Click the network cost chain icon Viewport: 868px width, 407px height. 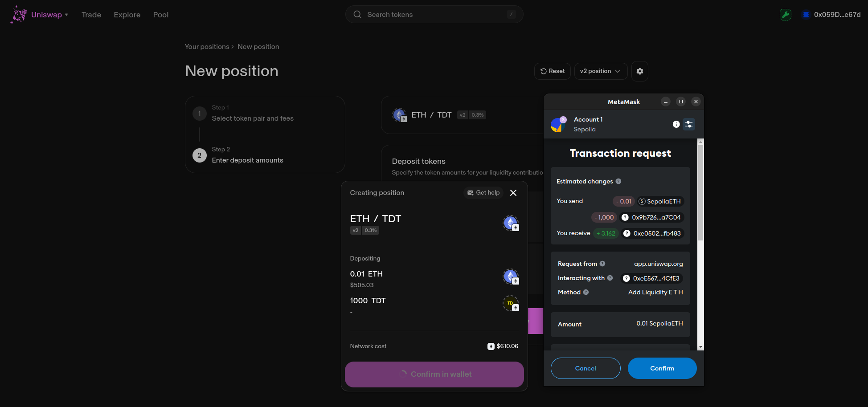(491, 346)
